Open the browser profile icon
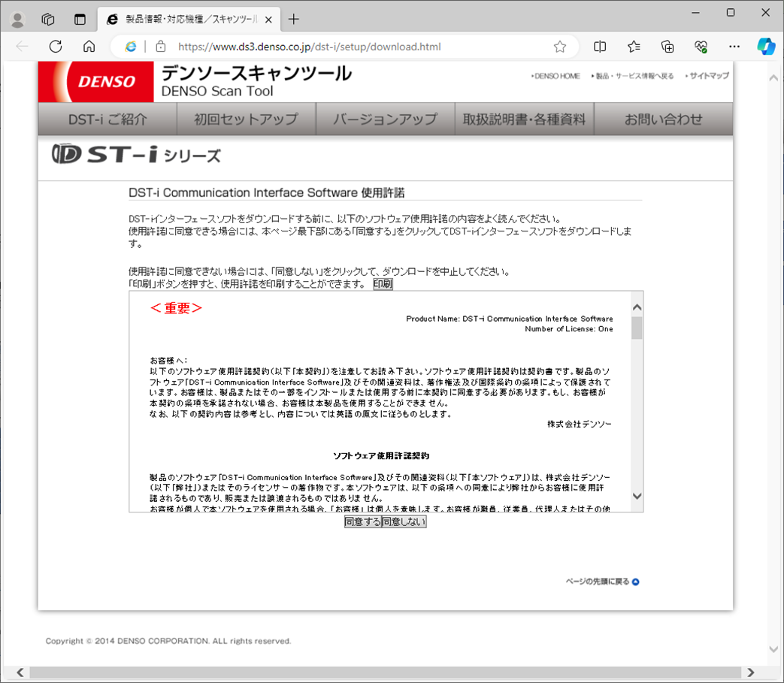 (x=17, y=20)
